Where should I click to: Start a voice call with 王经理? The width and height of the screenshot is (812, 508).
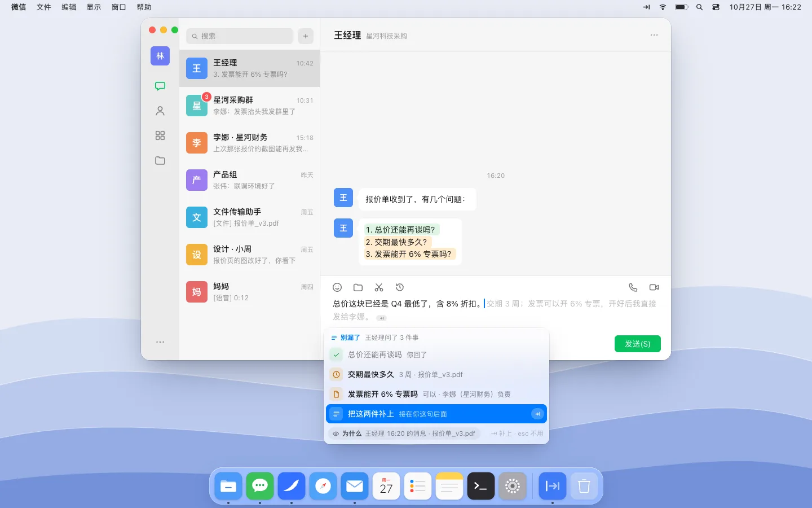pos(633,287)
